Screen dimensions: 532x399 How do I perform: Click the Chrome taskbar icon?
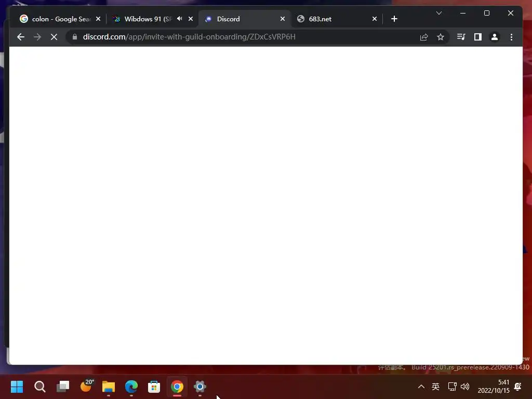[177, 387]
